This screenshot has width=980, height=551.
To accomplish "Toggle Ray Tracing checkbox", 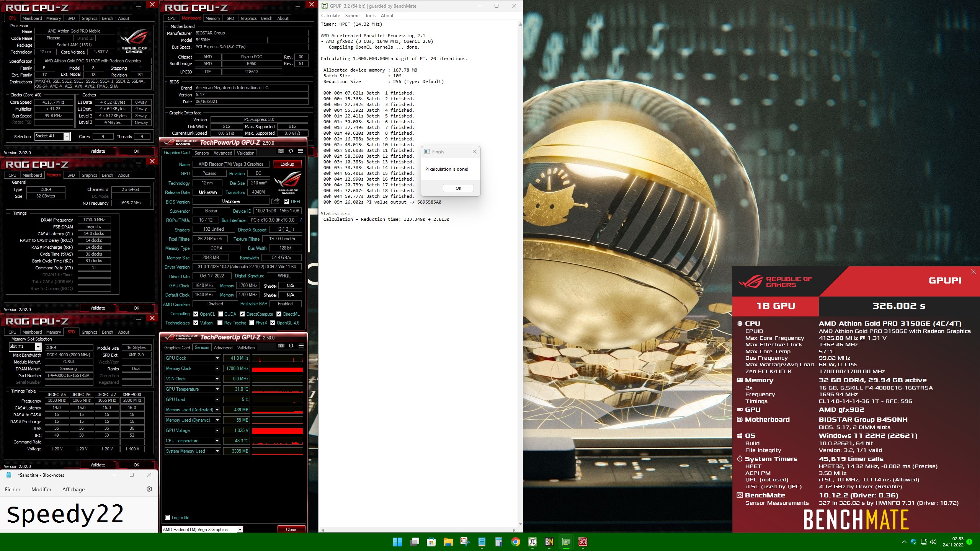I will (220, 323).
